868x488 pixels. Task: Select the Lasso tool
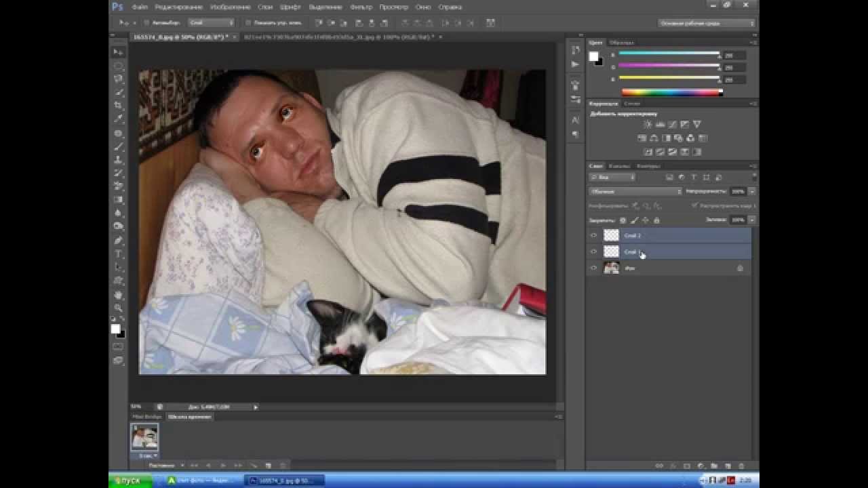pyautogui.click(x=119, y=79)
